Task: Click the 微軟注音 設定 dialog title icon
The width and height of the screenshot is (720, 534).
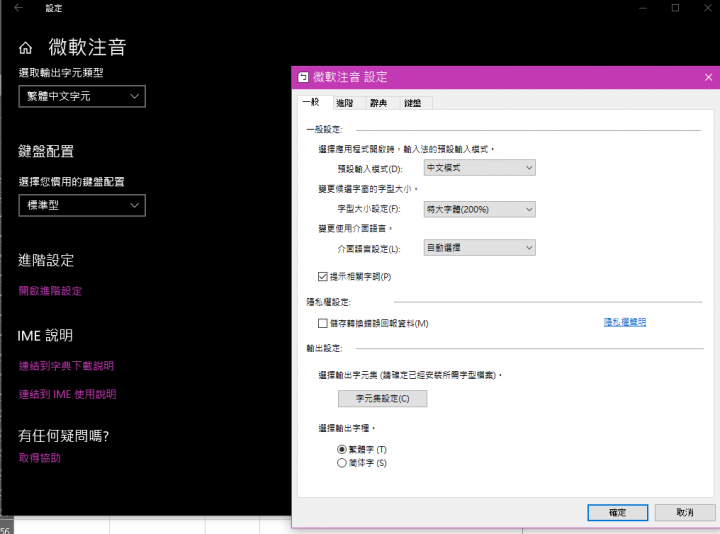Action: coord(303,77)
